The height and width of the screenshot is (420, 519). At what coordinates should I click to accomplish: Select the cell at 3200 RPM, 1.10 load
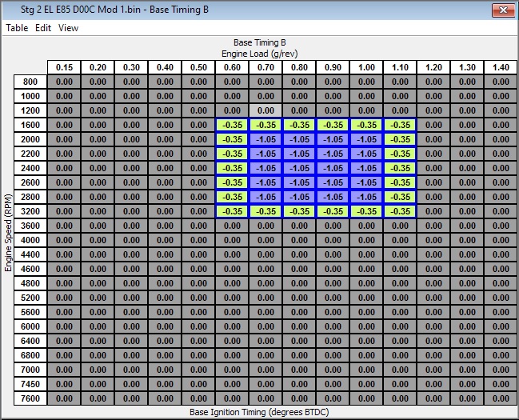pos(400,211)
